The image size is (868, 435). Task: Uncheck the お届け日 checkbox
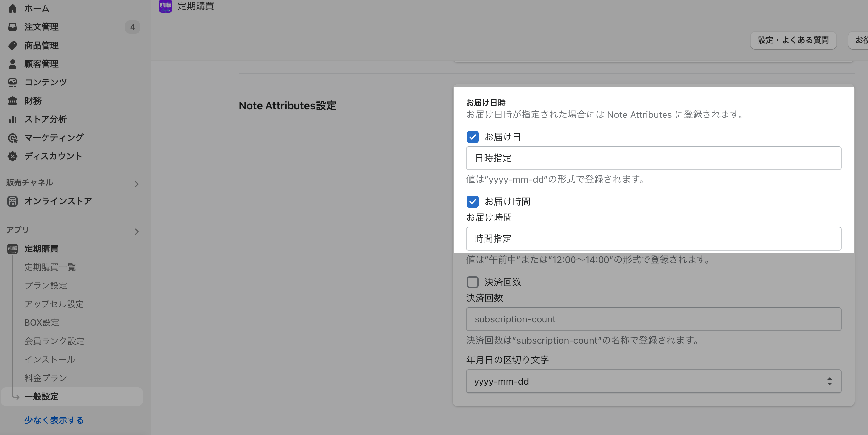(x=472, y=137)
